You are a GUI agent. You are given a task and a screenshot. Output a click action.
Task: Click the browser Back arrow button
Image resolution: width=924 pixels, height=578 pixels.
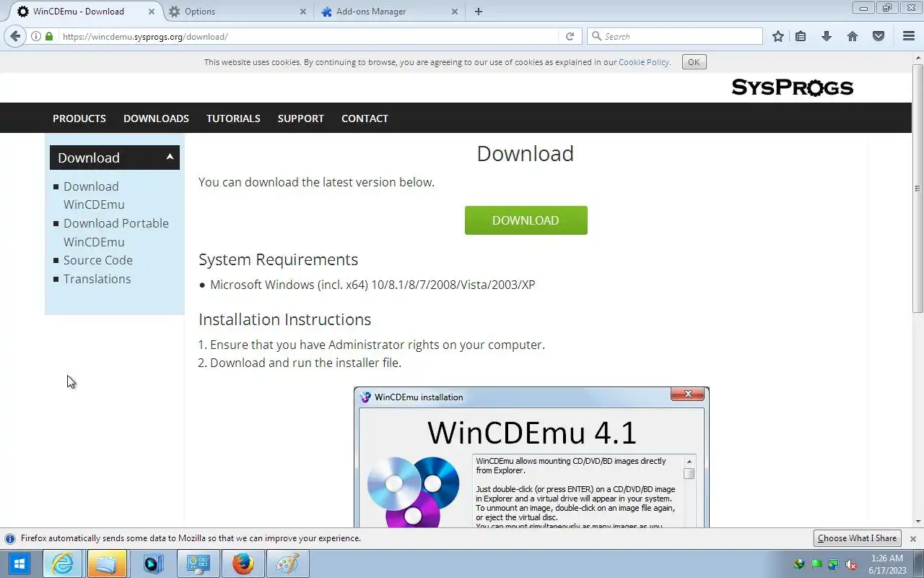click(15, 36)
